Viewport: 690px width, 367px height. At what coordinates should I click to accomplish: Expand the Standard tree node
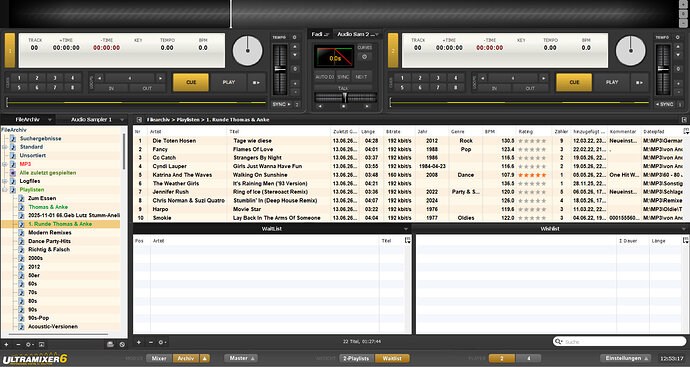pos(5,147)
